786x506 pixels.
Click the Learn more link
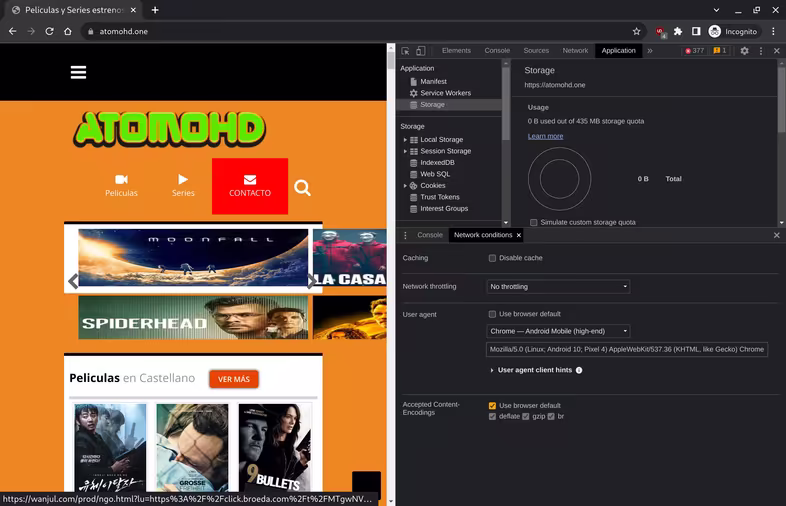point(545,136)
